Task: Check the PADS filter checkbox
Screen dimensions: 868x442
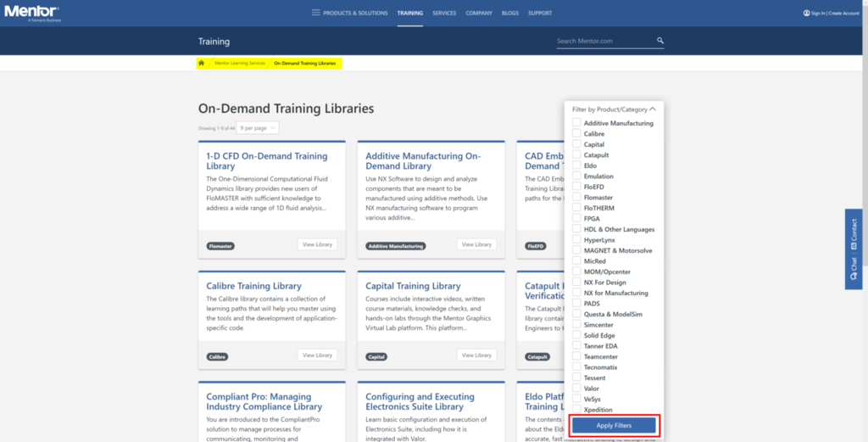Action: [576, 303]
